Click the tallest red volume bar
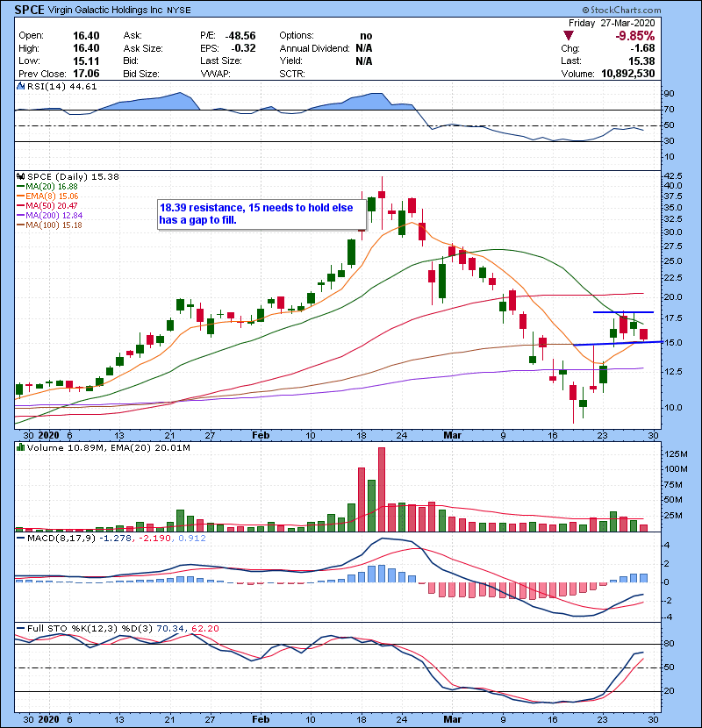 click(x=382, y=489)
